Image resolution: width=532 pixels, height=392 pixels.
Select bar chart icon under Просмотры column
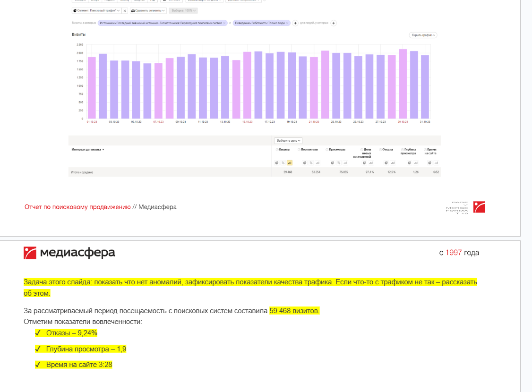point(345,163)
